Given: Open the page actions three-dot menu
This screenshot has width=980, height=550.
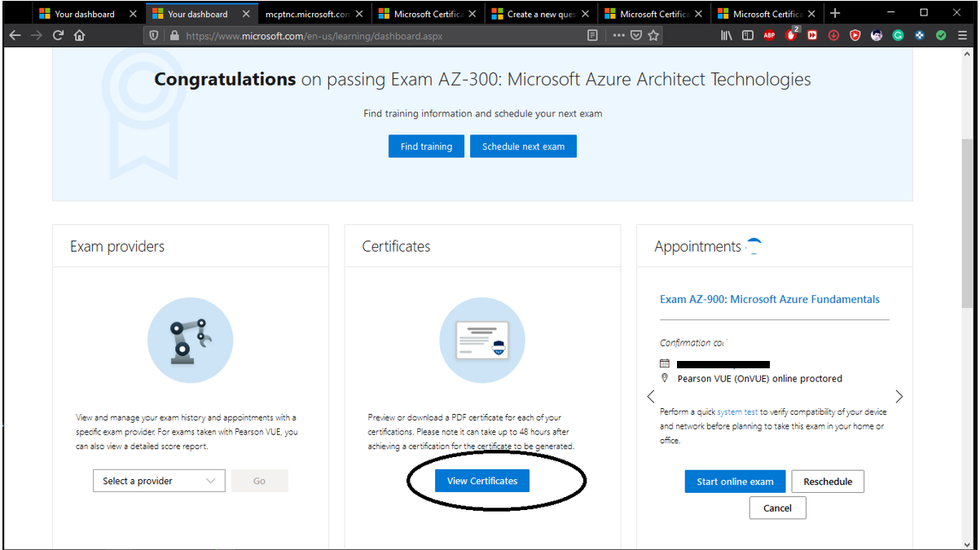Looking at the screenshot, I should [x=618, y=36].
